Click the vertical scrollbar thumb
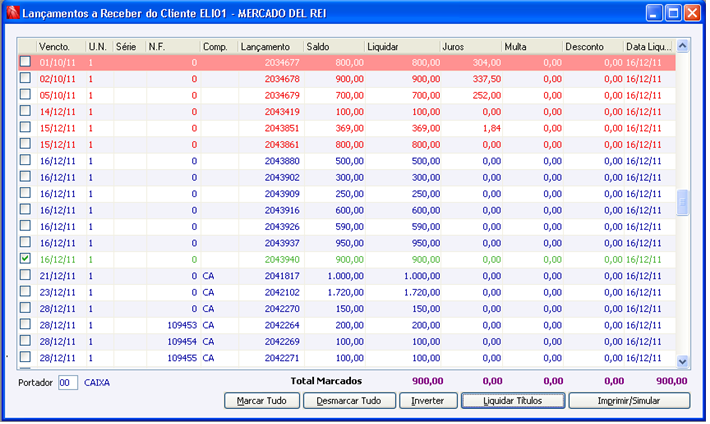Screen dimensions: 710x424 pos(682,202)
